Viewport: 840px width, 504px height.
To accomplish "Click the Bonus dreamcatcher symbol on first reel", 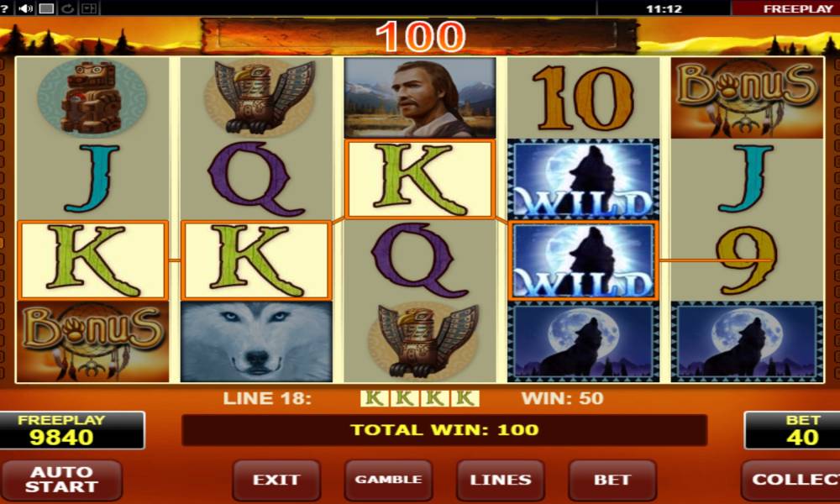I will point(93,342).
